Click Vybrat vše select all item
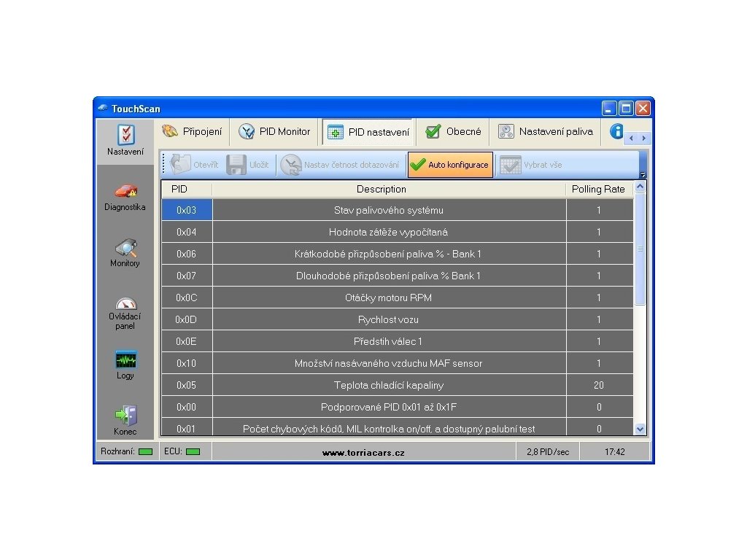Image resolution: width=747 pixels, height=560 pixels. (531, 165)
